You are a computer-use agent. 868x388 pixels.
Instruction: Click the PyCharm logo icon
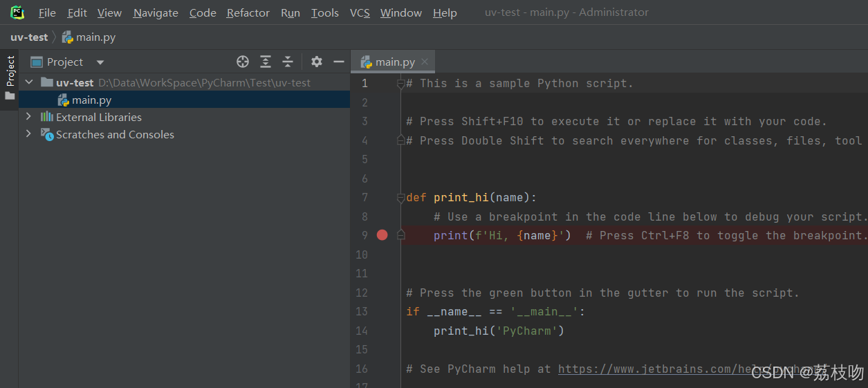tap(17, 12)
